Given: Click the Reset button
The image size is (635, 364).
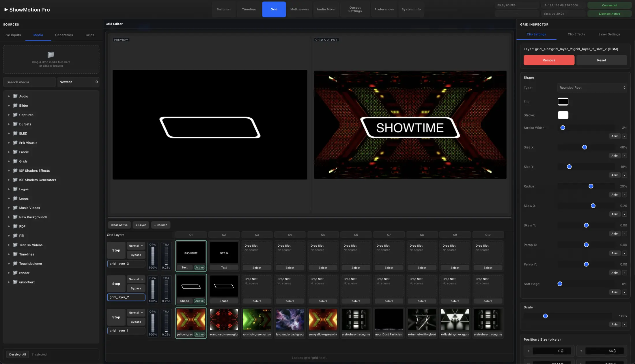Looking at the screenshot, I should (x=602, y=60).
